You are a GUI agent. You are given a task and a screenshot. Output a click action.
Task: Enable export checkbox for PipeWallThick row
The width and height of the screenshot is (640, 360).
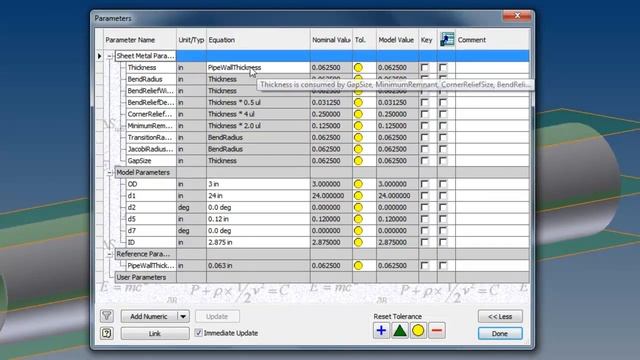pos(443,265)
